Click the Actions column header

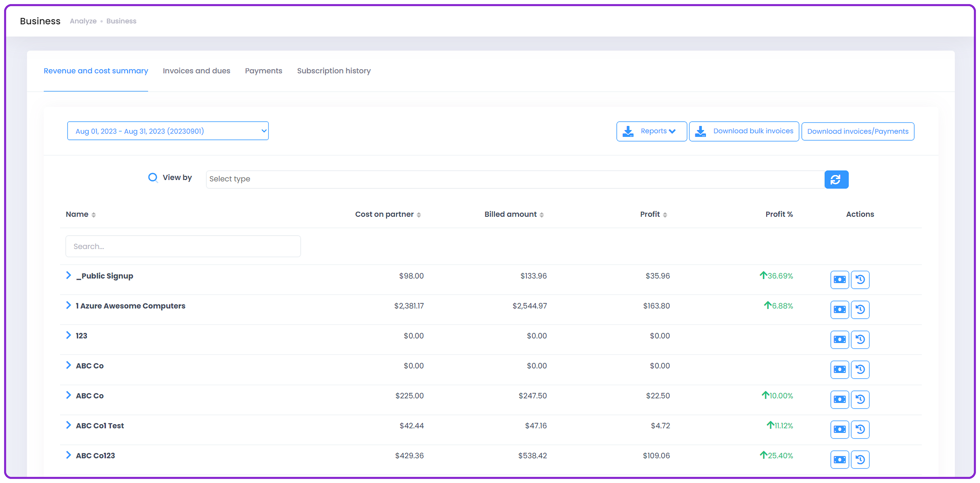860,214
